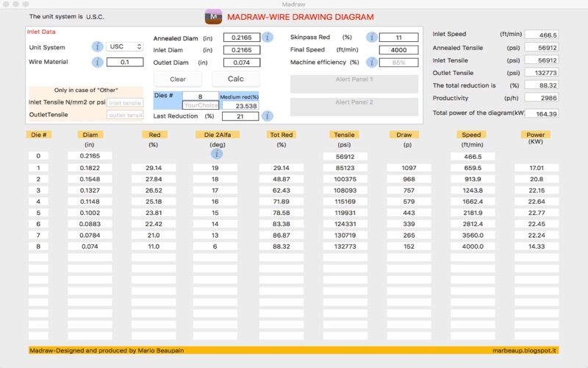Open info icon next to Unit System
588x368 pixels.
click(x=98, y=46)
